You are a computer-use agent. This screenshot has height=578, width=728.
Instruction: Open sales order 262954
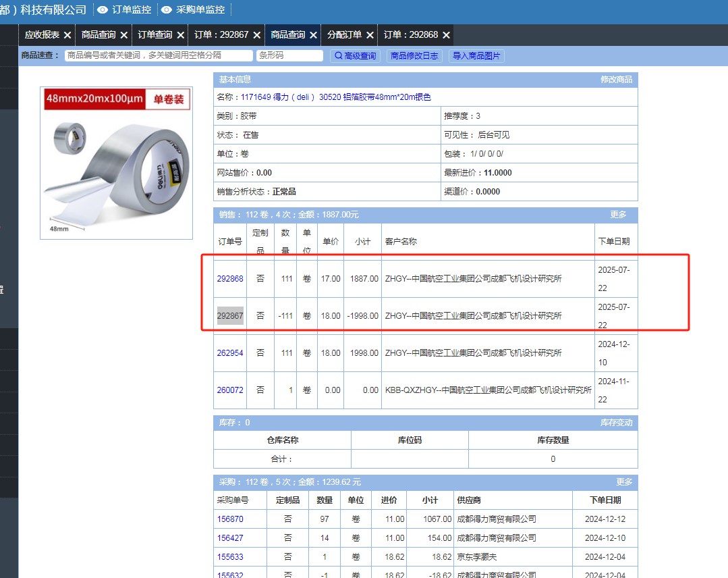230,353
